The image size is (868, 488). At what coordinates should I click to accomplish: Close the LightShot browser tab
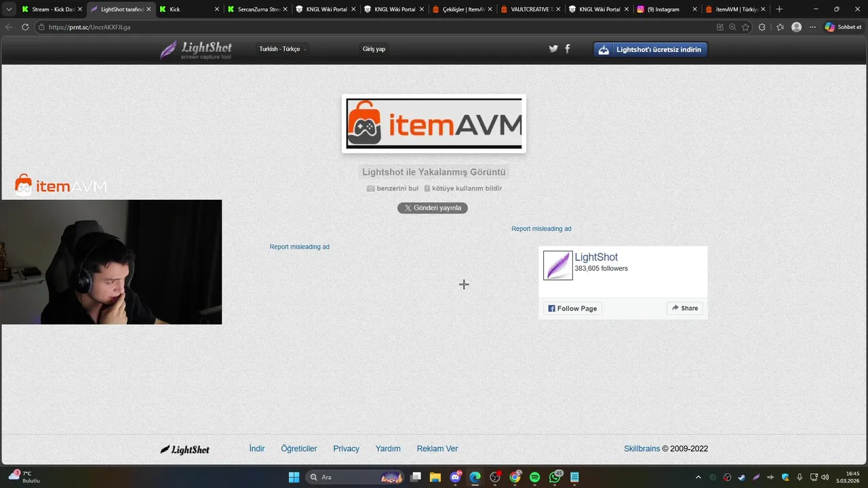[149, 9]
